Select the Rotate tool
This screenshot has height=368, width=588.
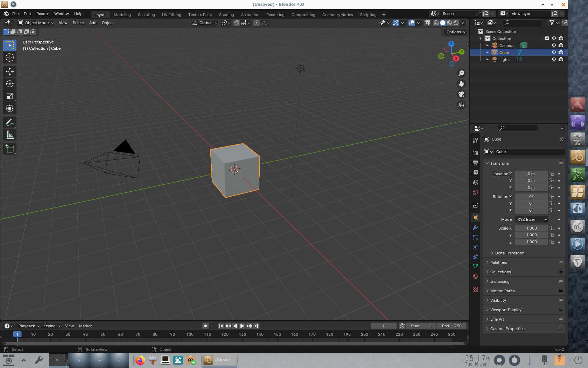(10, 84)
